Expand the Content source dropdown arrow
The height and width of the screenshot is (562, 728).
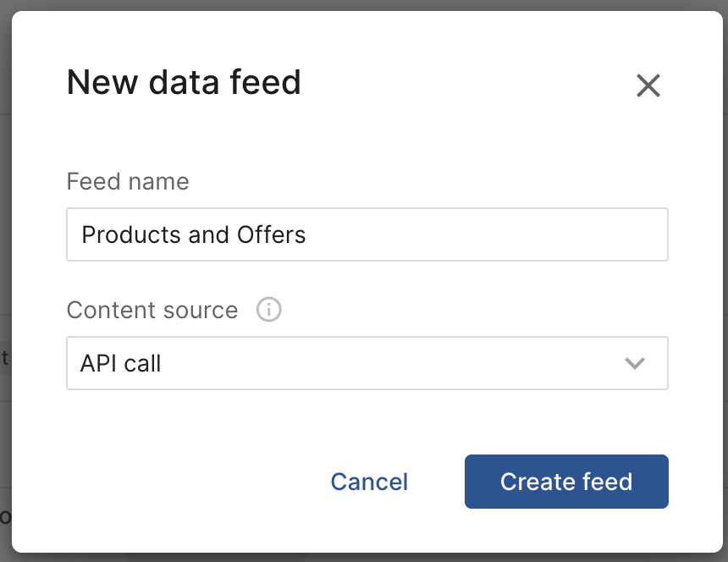click(x=634, y=363)
